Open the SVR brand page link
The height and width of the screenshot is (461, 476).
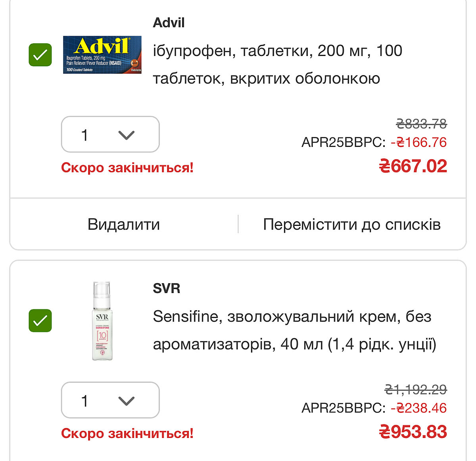pyautogui.click(x=166, y=288)
